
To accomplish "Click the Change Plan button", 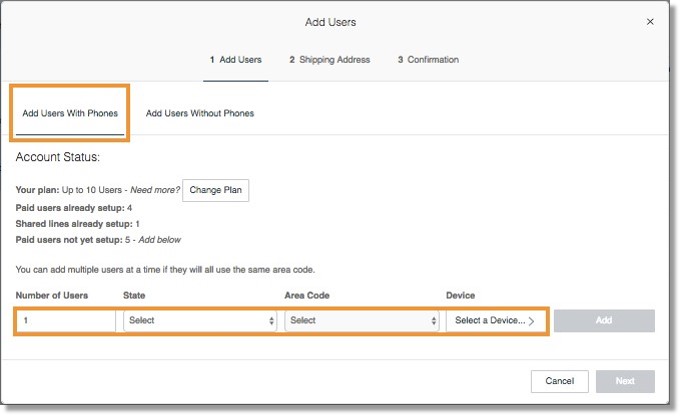I will point(215,190).
